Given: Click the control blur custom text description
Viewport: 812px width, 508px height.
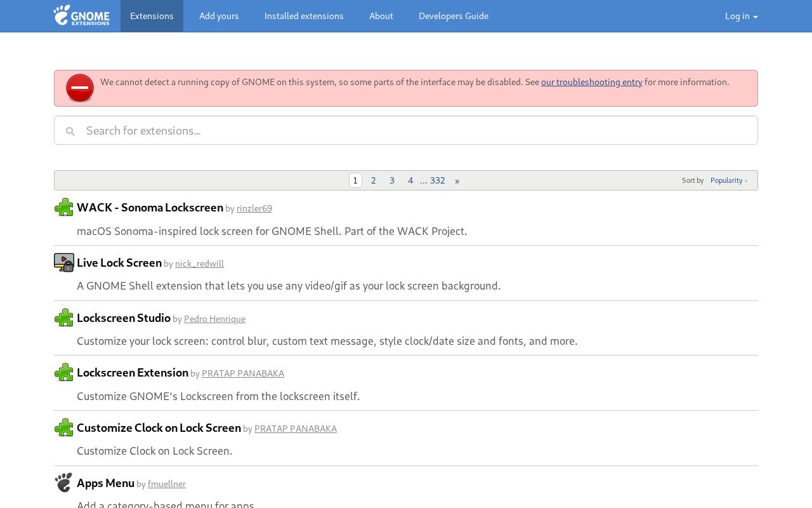Looking at the screenshot, I should point(327,341).
